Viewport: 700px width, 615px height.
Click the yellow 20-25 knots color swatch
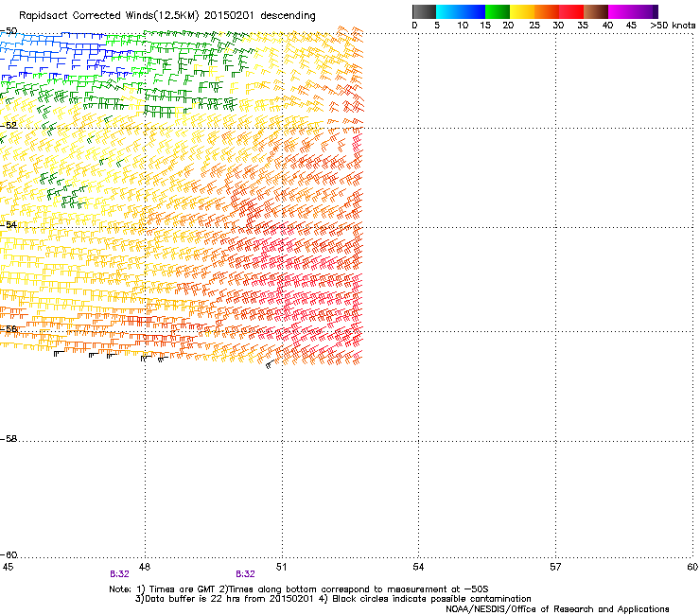[522, 11]
